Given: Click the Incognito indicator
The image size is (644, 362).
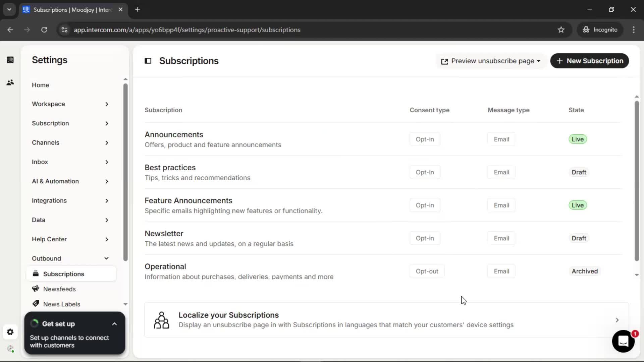Looking at the screenshot, I should (x=600, y=30).
